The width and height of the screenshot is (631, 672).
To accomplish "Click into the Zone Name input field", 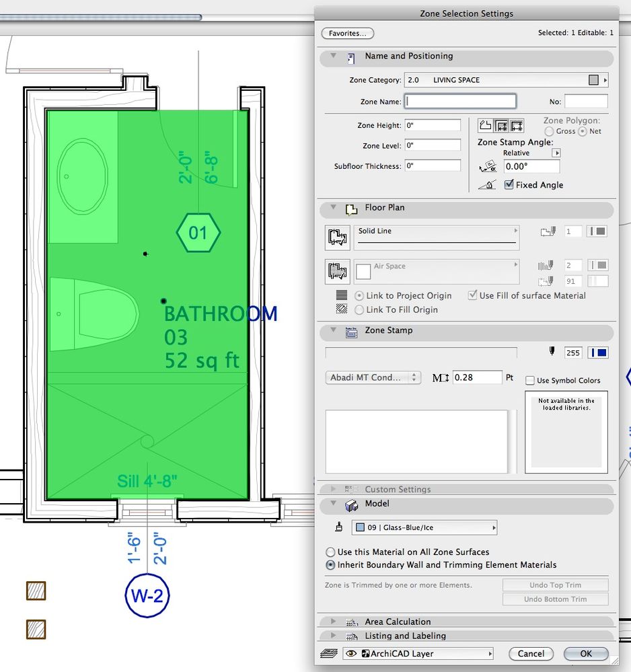I will 460,101.
